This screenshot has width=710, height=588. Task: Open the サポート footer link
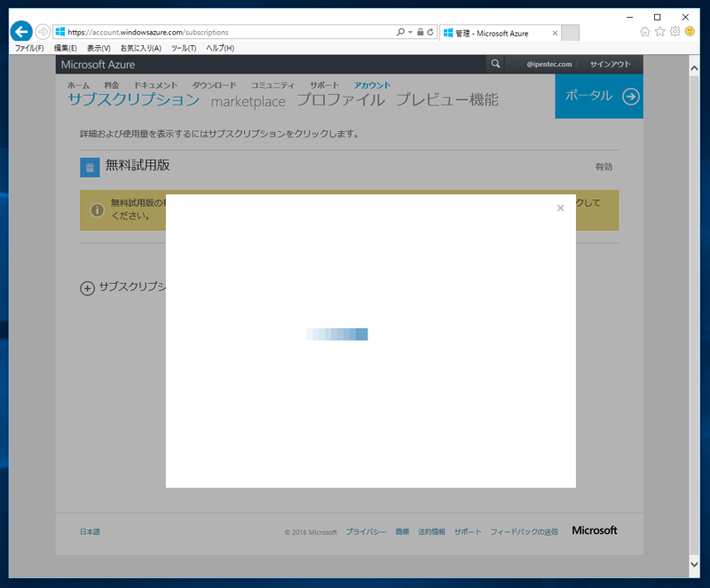468,532
